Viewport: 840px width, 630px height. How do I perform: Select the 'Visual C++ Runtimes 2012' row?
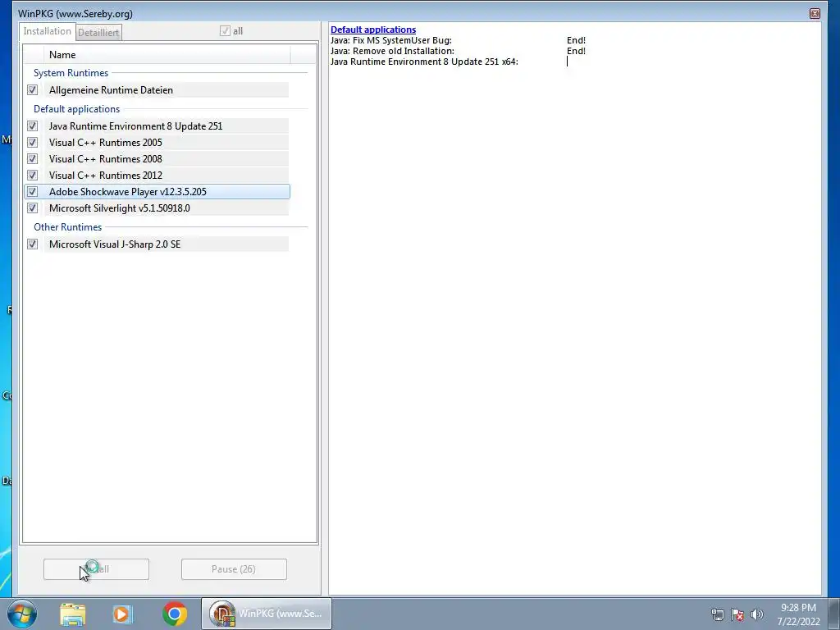tap(157, 176)
